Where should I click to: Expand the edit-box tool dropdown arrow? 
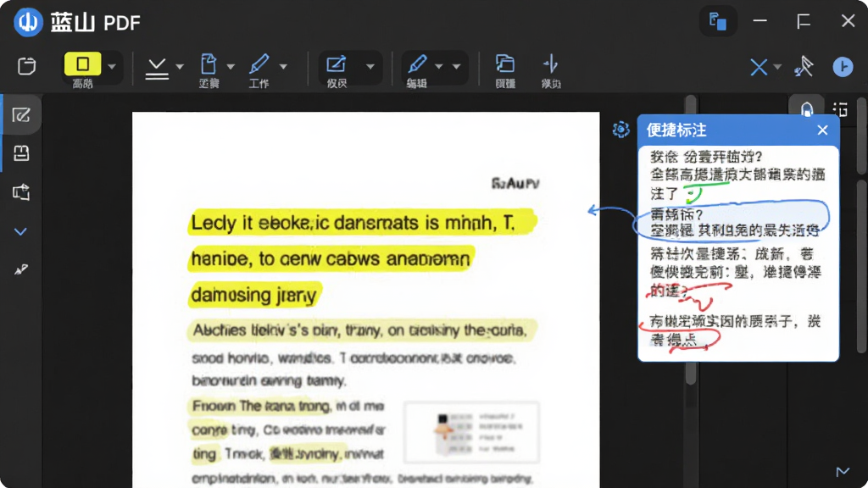click(x=370, y=67)
